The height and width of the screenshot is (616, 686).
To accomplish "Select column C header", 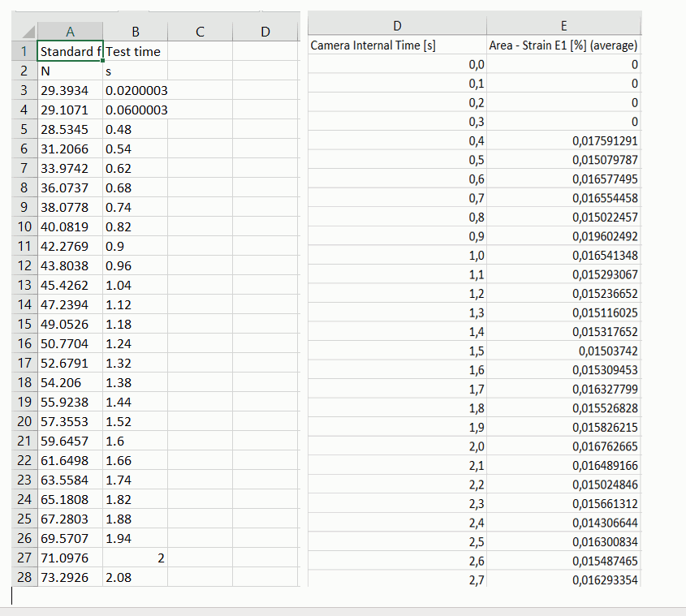I will tap(200, 32).
